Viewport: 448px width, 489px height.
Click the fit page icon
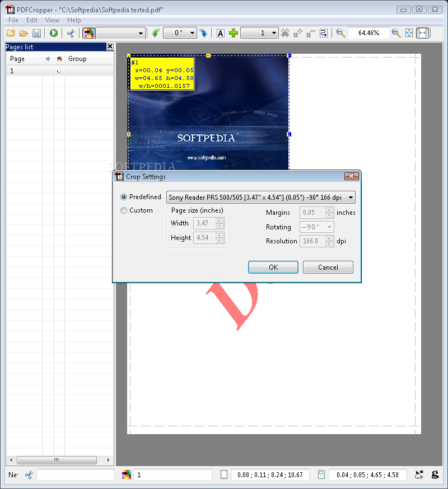point(409,33)
